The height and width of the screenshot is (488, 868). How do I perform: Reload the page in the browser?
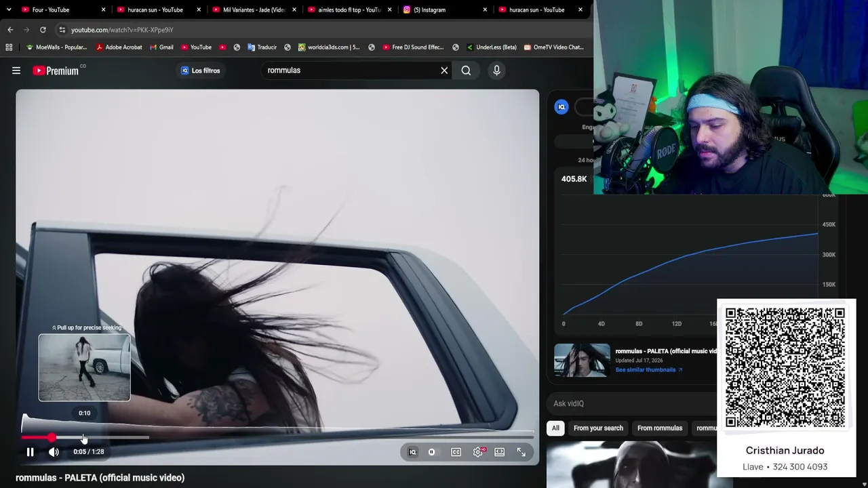(x=43, y=30)
